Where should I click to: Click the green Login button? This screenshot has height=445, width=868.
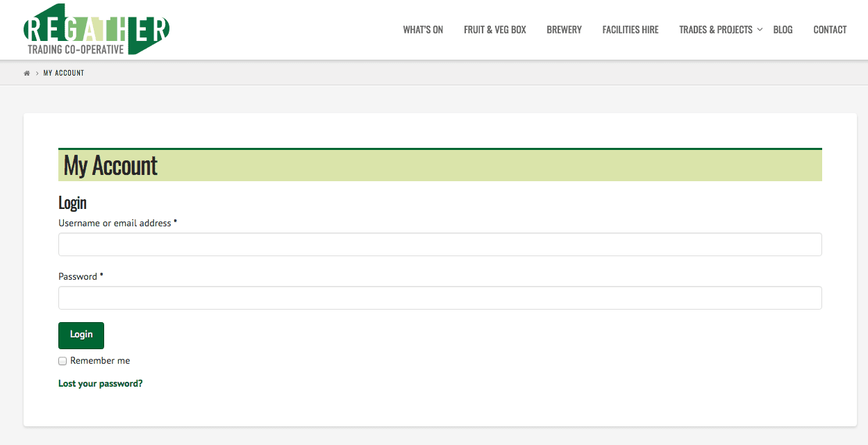[x=81, y=335]
